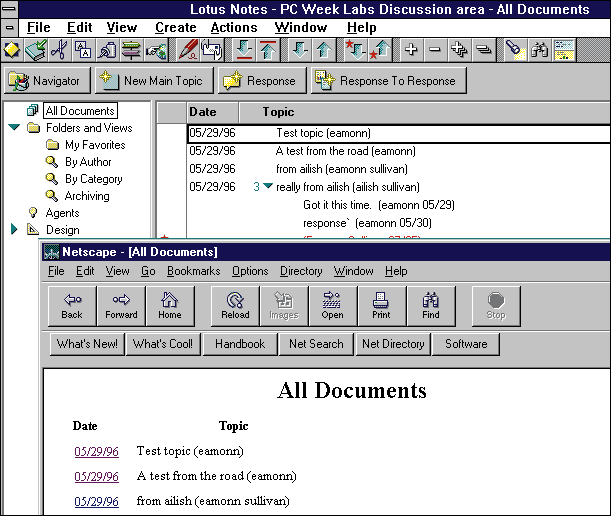
Task: Click the overlapping A pages Copy SmartIcon
Action: (x=83, y=50)
